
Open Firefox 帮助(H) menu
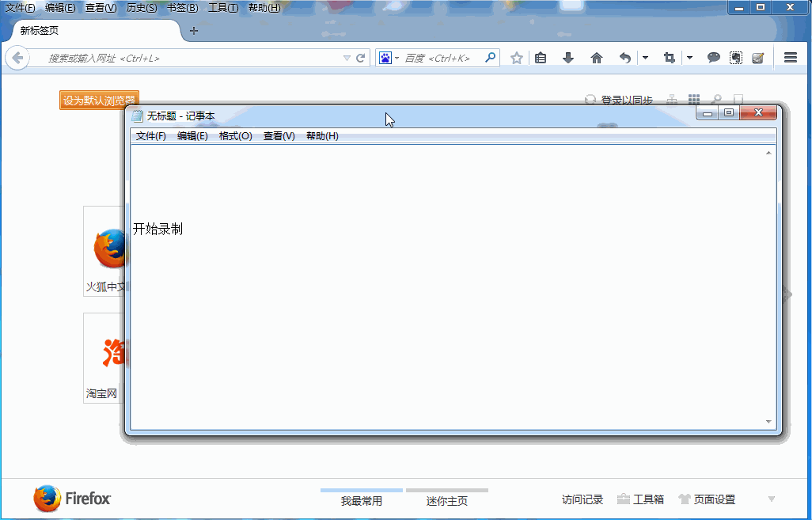(x=264, y=8)
